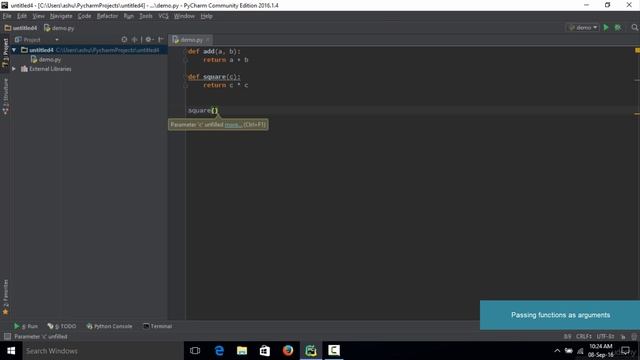Place cursor inside square() parentheses

click(215, 110)
